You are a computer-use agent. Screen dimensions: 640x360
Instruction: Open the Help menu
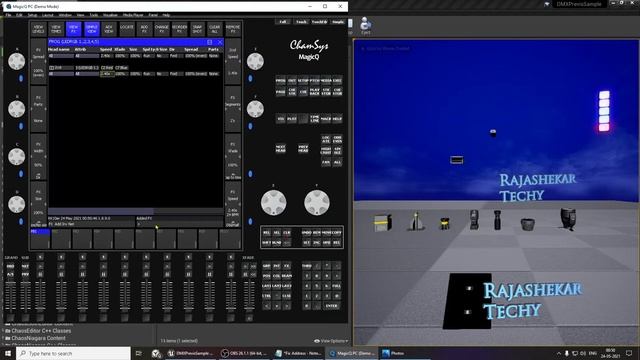coord(166,15)
